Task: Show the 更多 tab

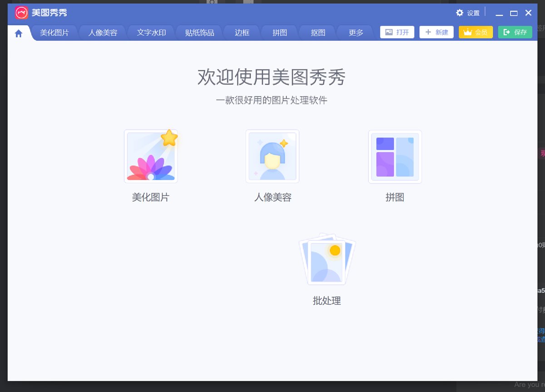Action: (356, 33)
